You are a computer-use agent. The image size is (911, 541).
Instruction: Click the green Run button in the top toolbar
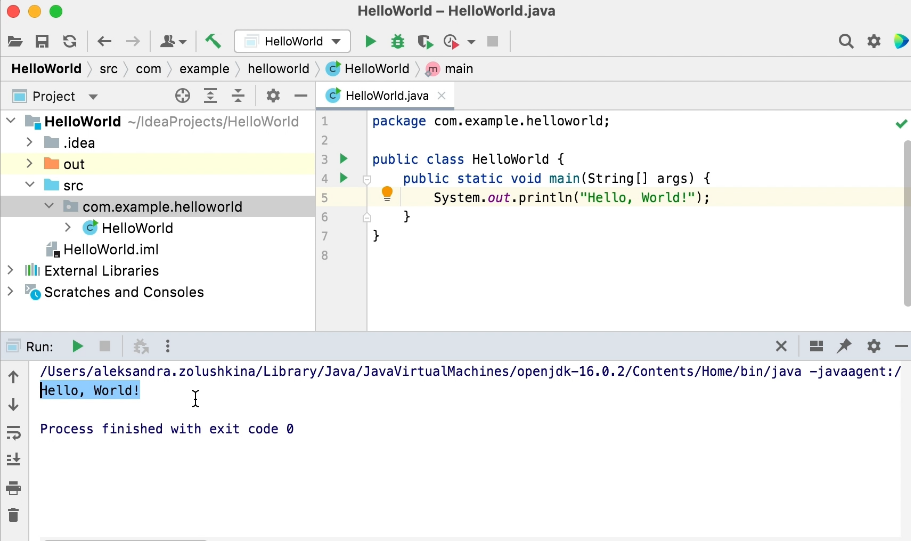click(x=370, y=41)
